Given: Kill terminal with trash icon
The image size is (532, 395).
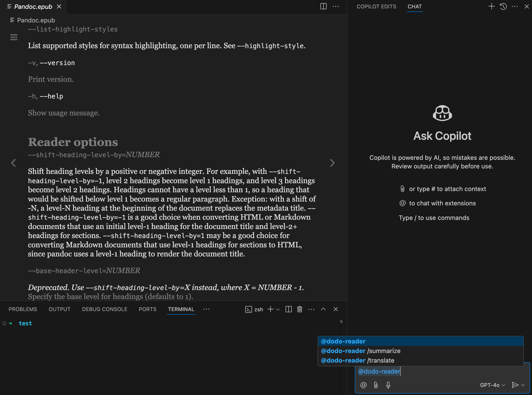Looking at the screenshot, I should 299,309.
